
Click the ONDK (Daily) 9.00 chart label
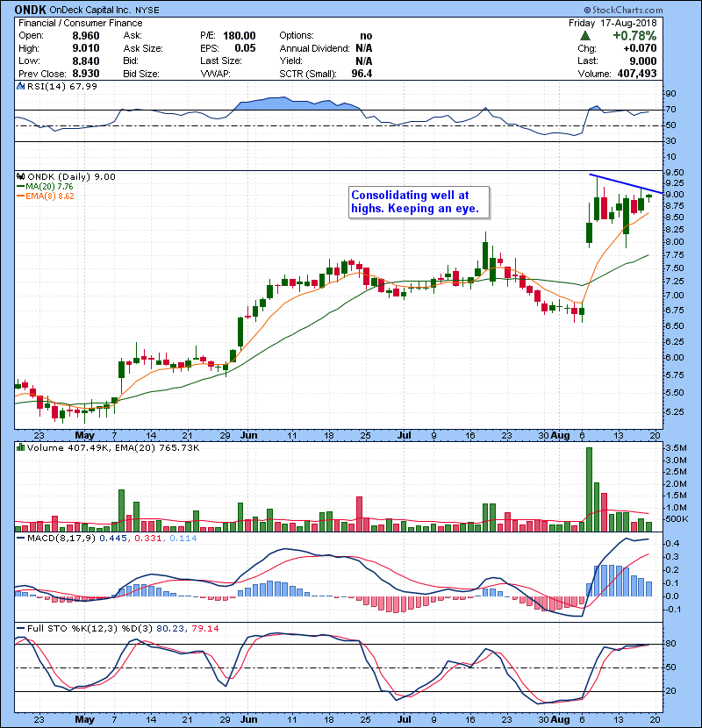click(x=71, y=177)
